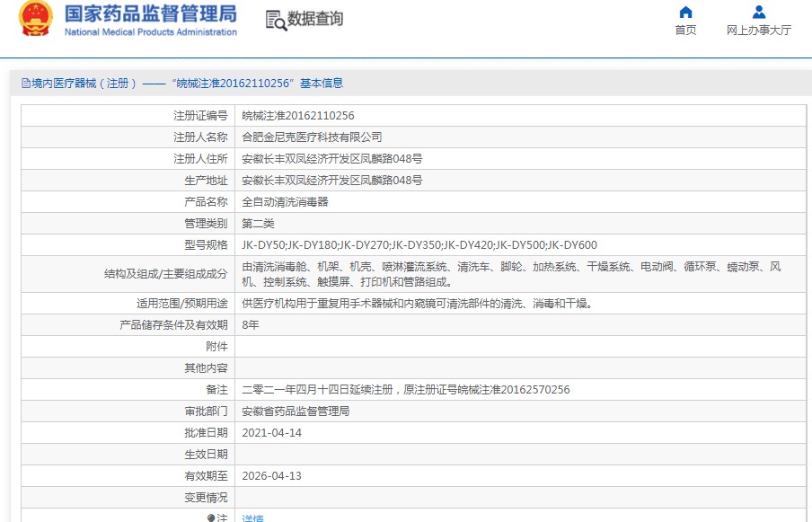Click the 数据查询 magnifier icon
Screen dimensions: 812x522
(276, 21)
